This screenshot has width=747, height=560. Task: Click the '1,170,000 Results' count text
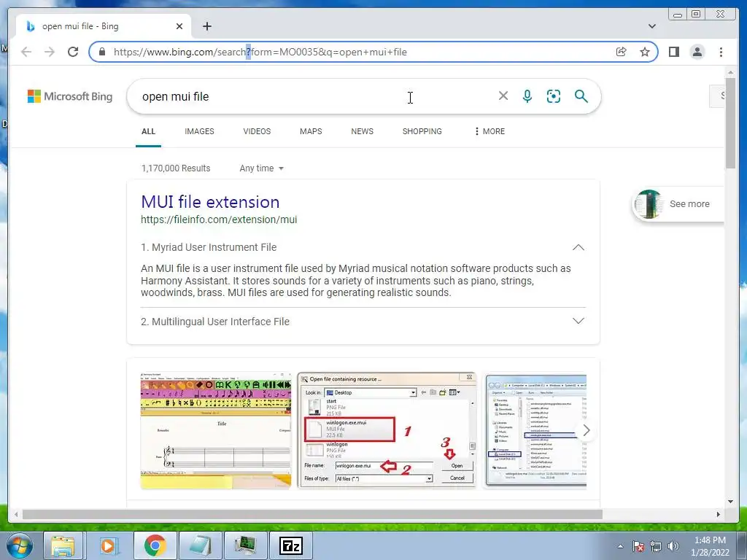pyautogui.click(x=176, y=168)
